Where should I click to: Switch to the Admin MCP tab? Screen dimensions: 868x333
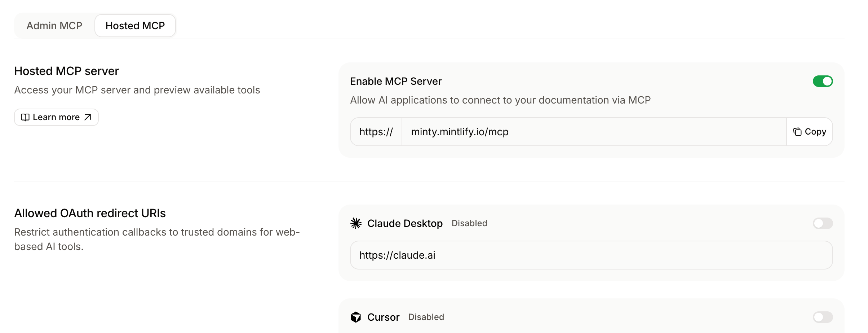(x=54, y=26)
